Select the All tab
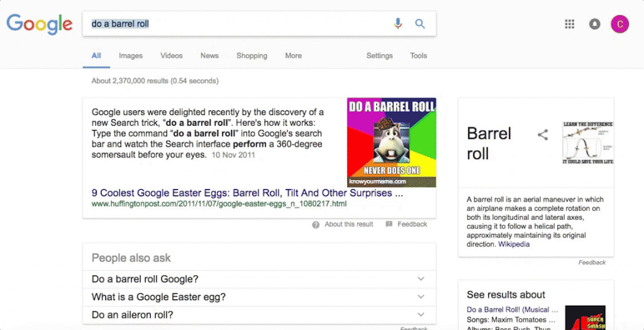Viewport: 644px width, 330px height. [x=96, y=56]
